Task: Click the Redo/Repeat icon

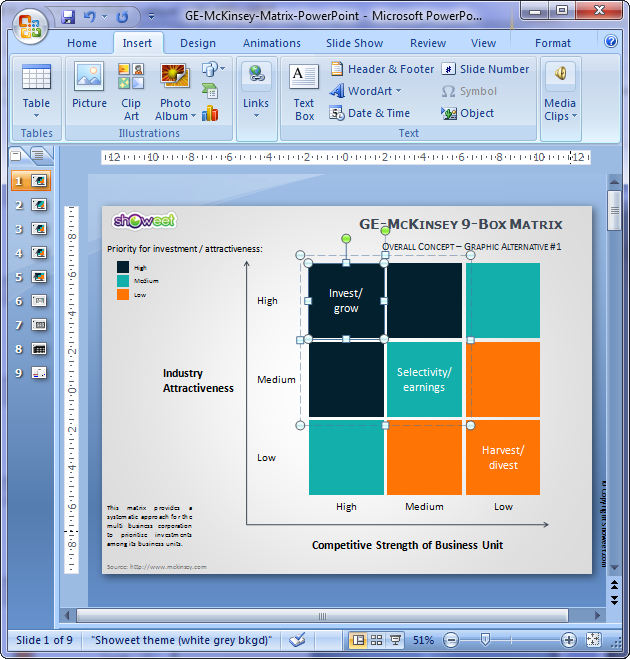Action: (x=122, y=17)
